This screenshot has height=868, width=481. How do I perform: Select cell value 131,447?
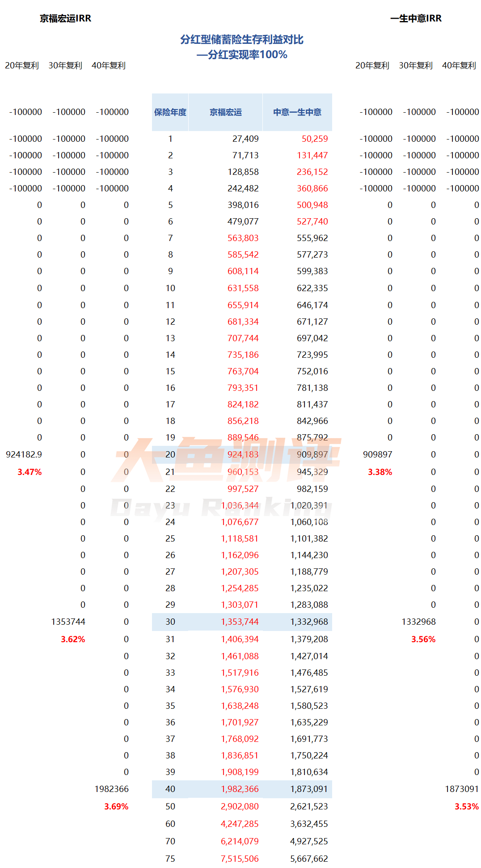[312, 155]
